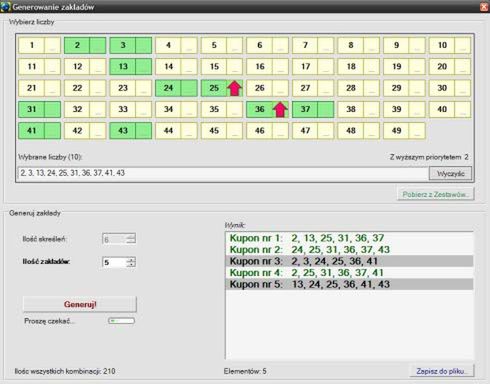Screen dimensions: 490x384
Task: Select number 49 in the grid
Action: point(396,131)
